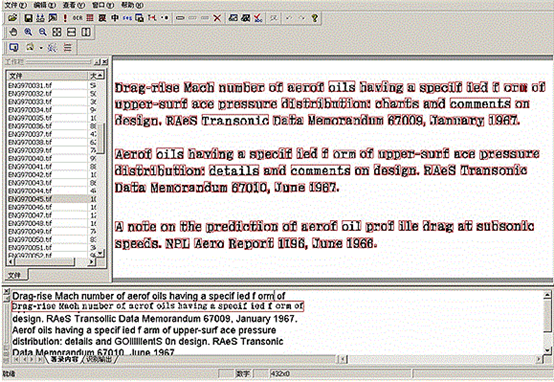554x382 pixels.
Task: Click 'NPL' word in the scanned document
Action: pos(178,243)
